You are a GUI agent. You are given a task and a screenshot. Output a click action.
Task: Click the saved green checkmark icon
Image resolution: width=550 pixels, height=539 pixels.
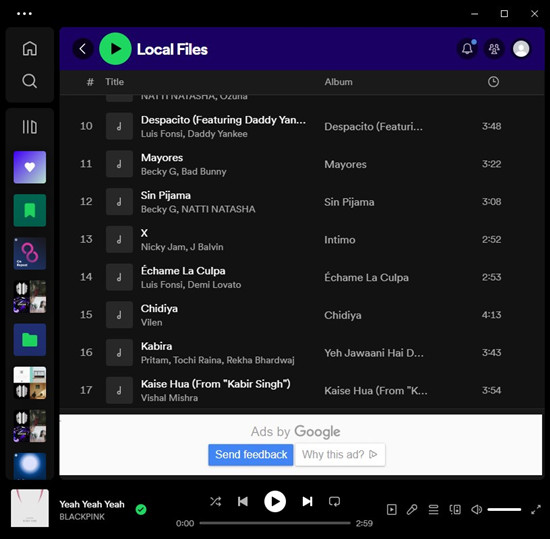(x=141, y=510)
